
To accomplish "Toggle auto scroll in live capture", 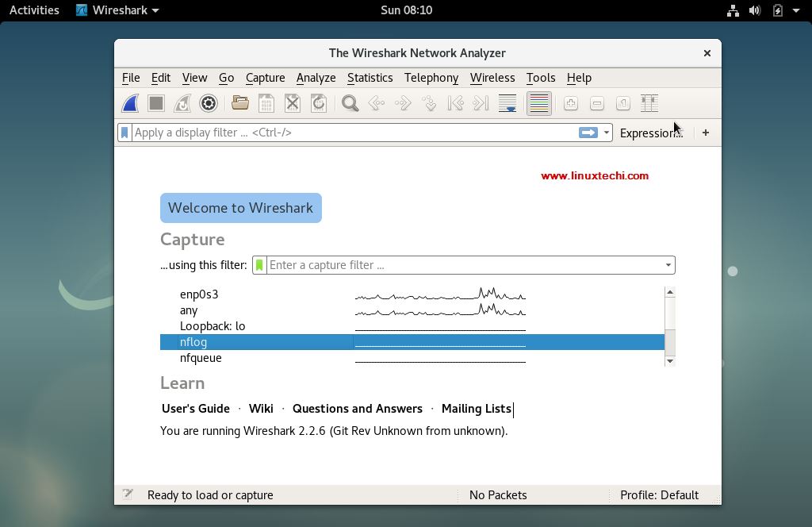I will click(x=507, y=103).
